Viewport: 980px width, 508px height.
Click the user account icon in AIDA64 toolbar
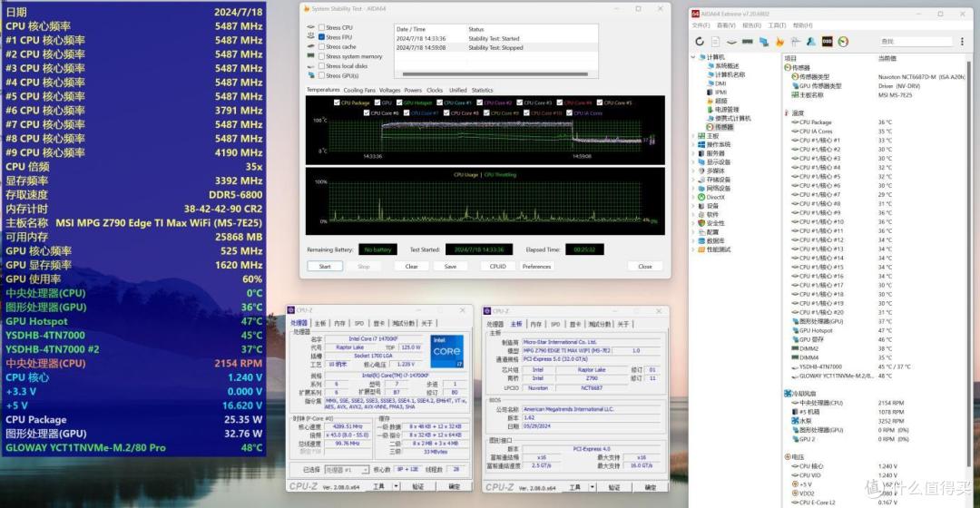[x=810, y=42]
